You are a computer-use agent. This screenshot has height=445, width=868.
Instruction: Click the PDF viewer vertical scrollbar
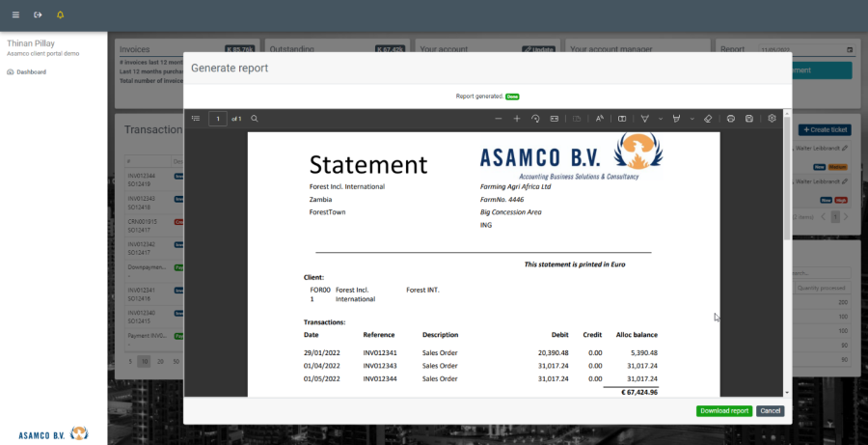point(787,193)
